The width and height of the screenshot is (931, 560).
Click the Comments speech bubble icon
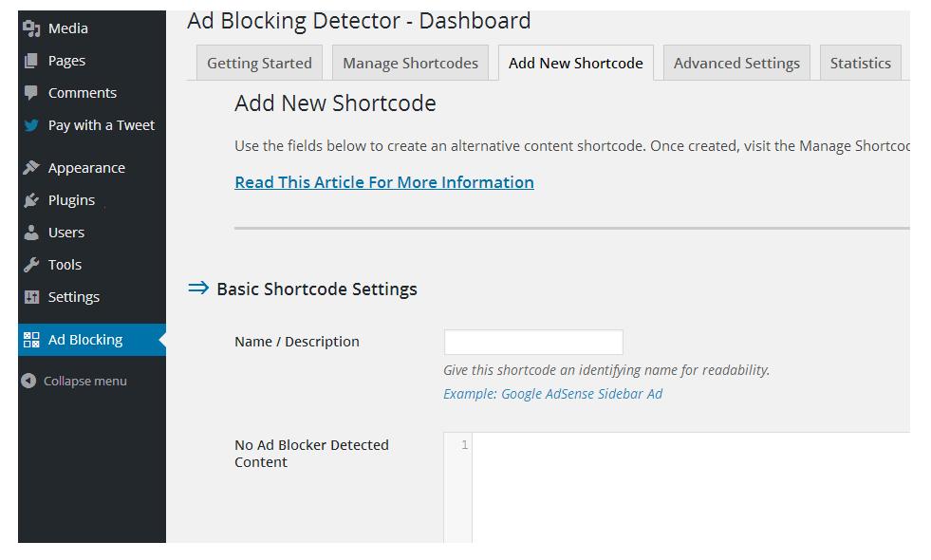point(31,93)
